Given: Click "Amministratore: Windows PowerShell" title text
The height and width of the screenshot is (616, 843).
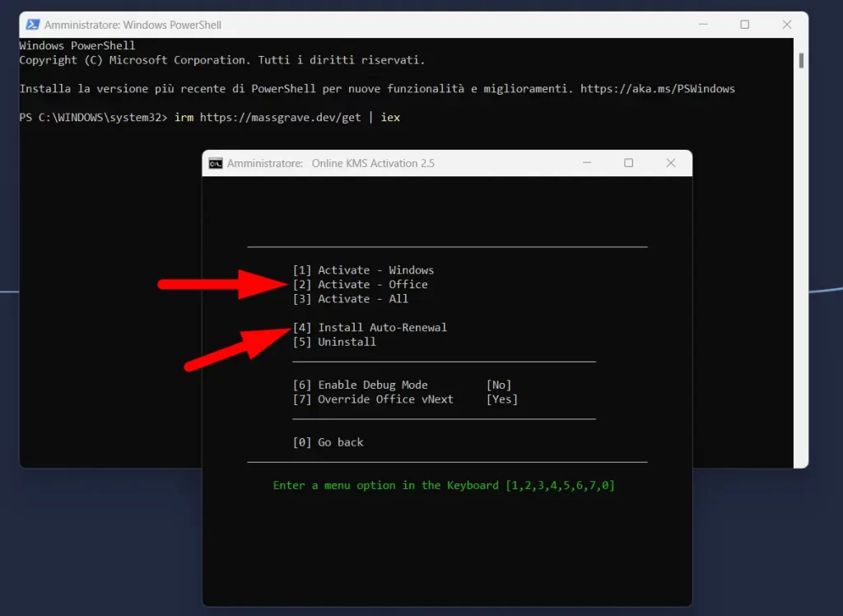Looking at the screenshot, I should [133, 25].
